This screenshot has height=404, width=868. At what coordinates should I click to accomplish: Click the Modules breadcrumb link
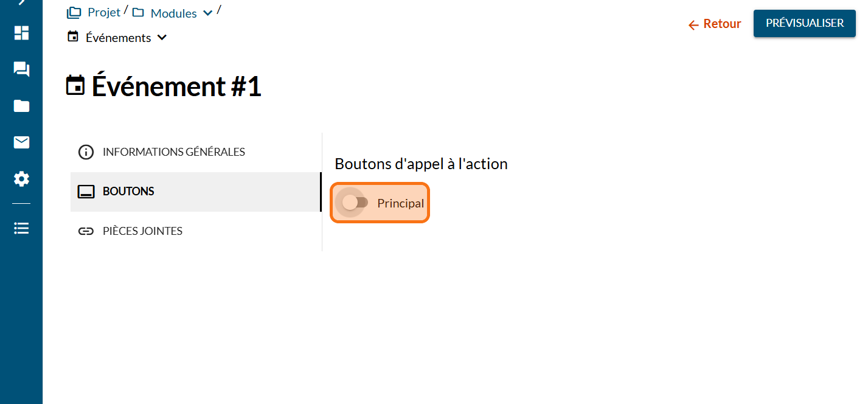(173, 13)
